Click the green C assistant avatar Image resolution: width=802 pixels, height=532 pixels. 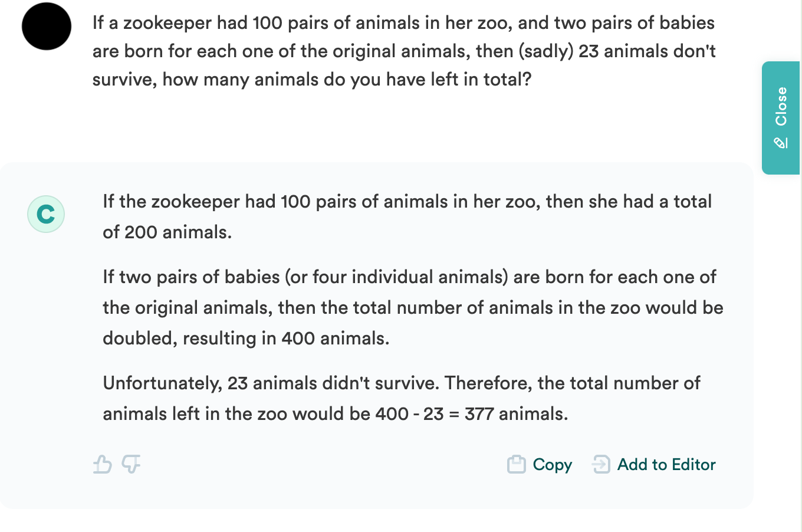[x=46, y=214]
